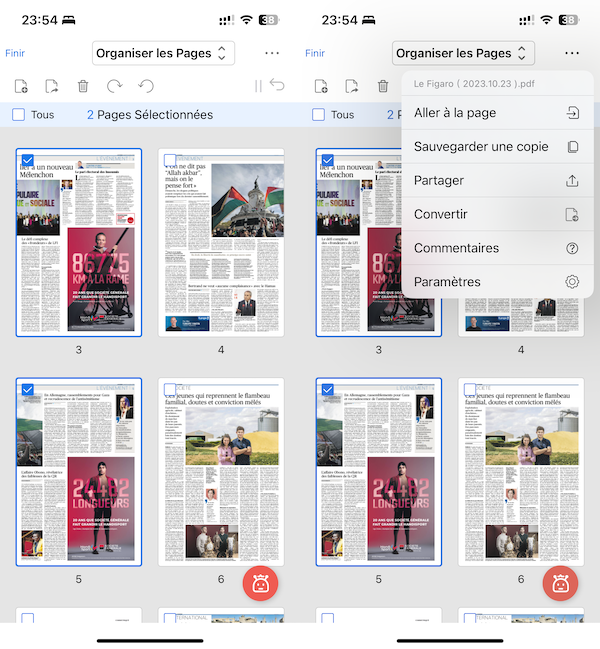Select page 5 thumbnail in right screen
This screenshot has width=600, height=649.
pyautogui.click(x=379, y=472)
